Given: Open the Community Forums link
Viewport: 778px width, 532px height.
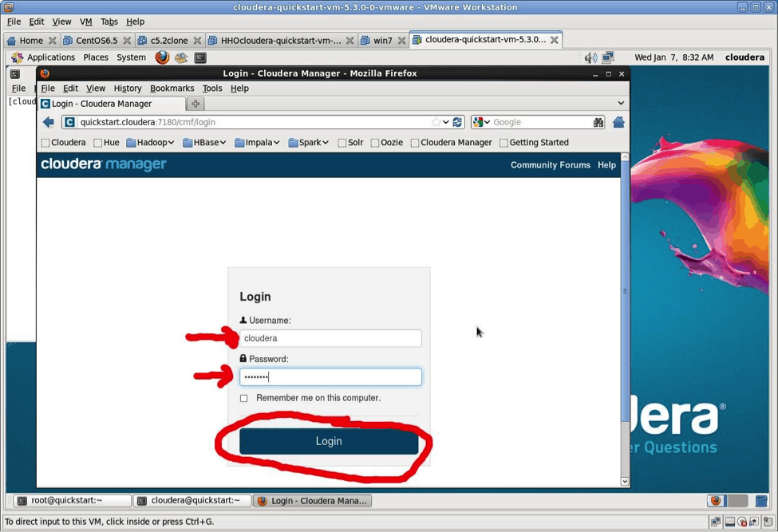Looking at the screenshot, I should (x=550, y=165).
